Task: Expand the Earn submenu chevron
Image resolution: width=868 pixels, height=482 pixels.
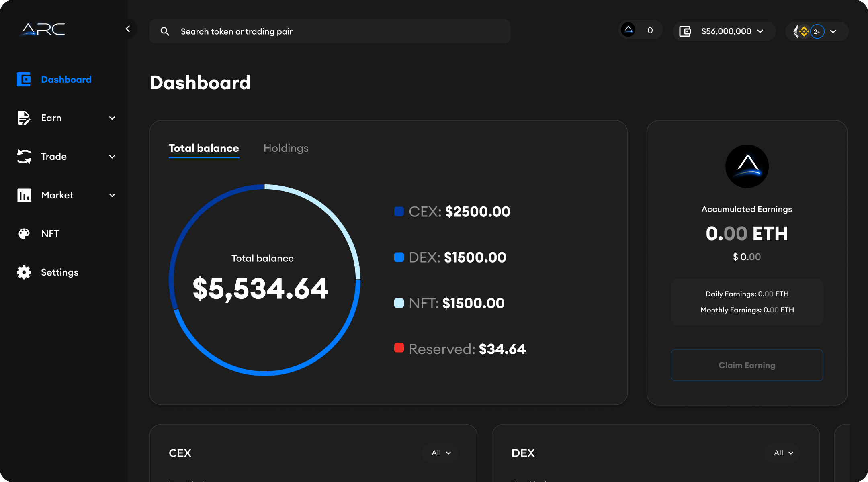Action: [112, 118]
